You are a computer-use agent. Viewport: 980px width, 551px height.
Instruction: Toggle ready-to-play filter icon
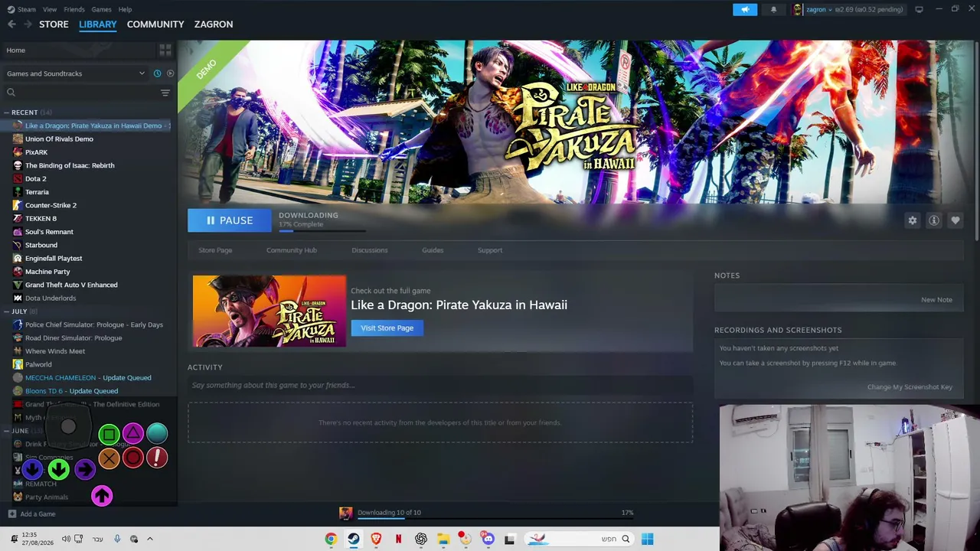click(170, 73)
